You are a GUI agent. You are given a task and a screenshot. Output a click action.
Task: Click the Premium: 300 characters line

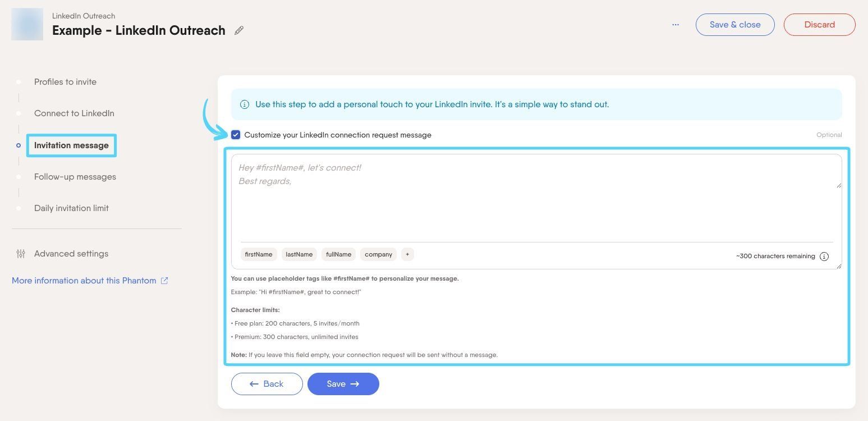pos(295,337)
